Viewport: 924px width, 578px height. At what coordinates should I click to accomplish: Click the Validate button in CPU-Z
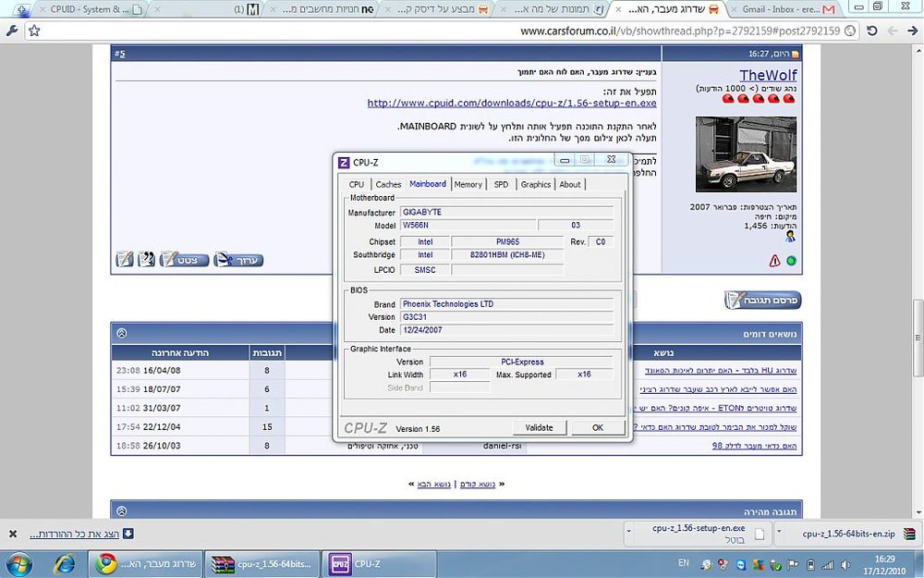click(x=539, y=427)
